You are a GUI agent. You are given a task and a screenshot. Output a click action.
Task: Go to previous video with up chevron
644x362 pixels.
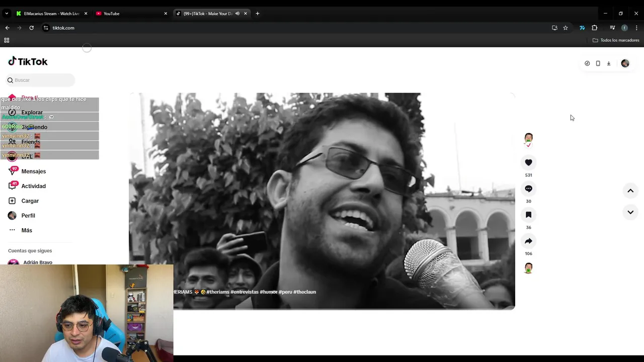[x=630, y=191]
